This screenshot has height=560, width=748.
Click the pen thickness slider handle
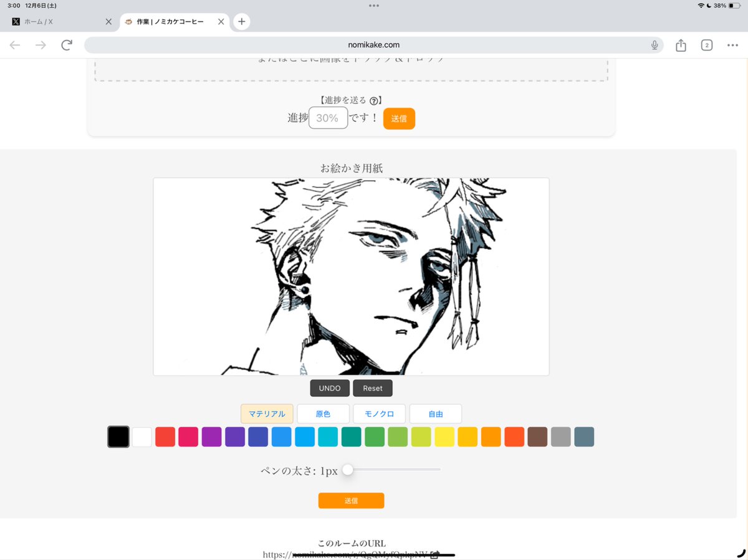[348, 470]
